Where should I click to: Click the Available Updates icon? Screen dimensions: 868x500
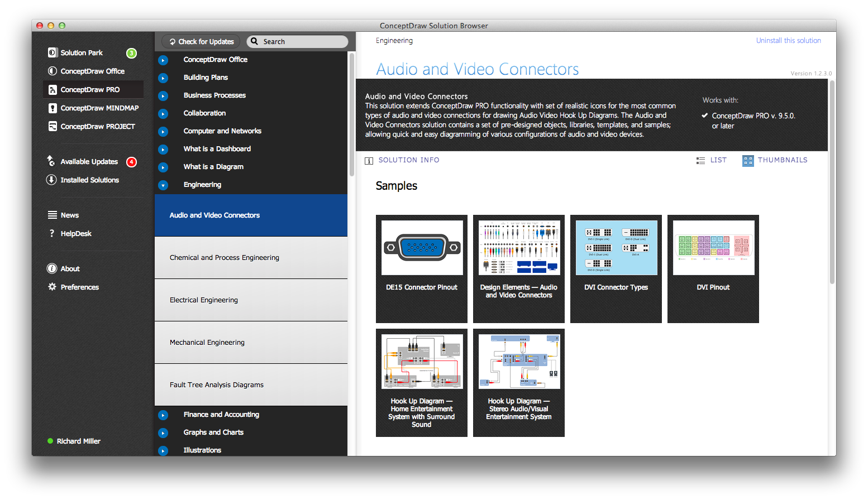[51, 161]
